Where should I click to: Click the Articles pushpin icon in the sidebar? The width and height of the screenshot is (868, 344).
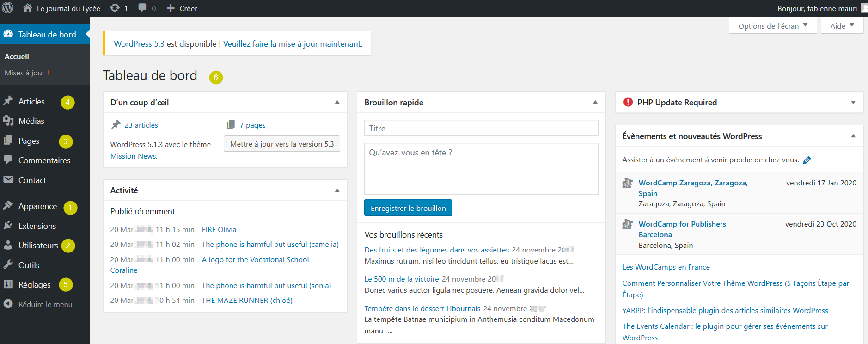(8, 101)
